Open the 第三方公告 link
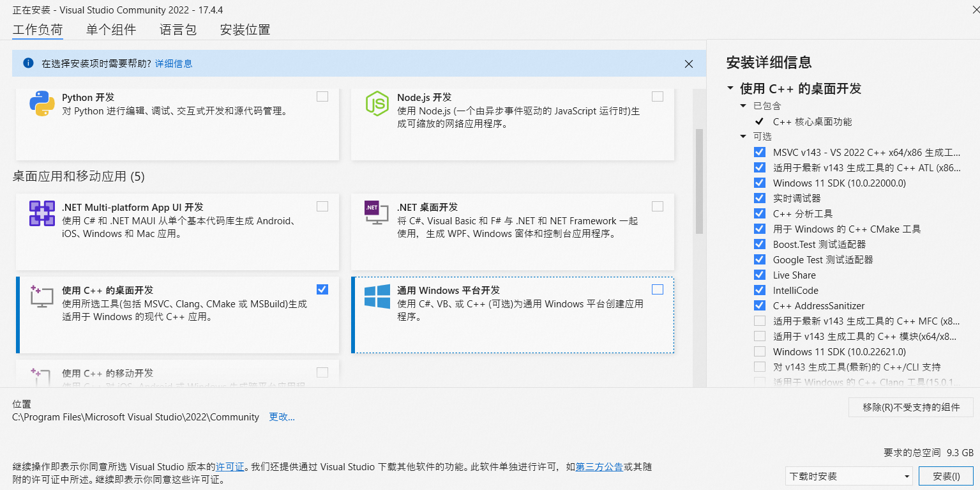 599,467
